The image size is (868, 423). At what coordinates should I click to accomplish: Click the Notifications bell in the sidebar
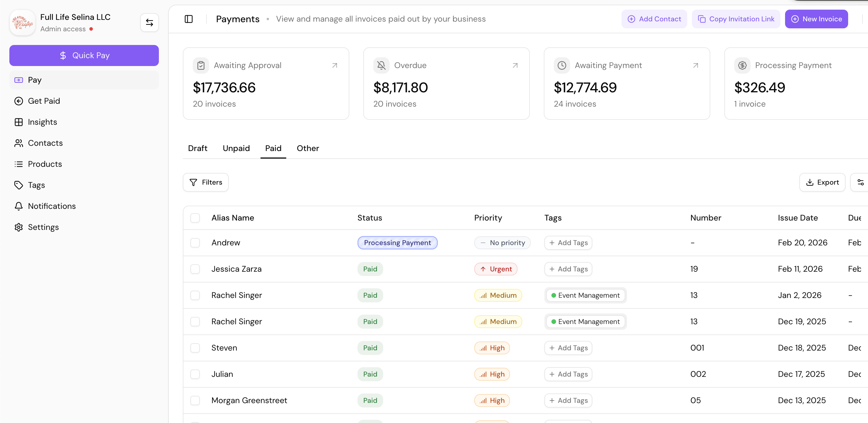click(52, 206)
